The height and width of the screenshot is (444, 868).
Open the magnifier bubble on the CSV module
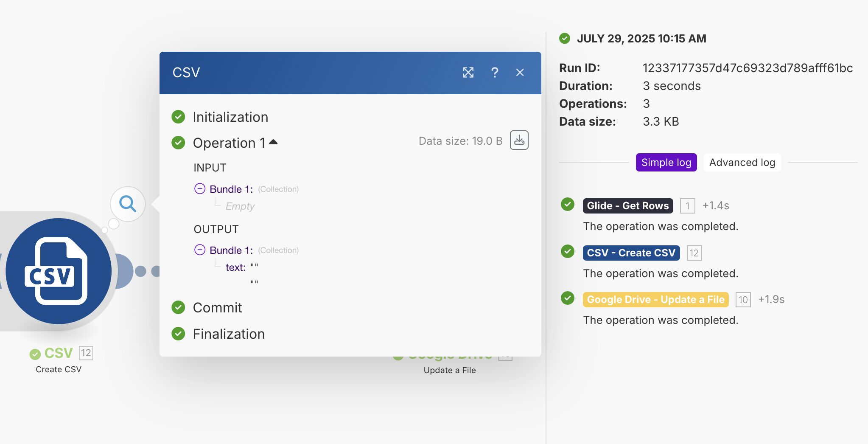point(128,204)
